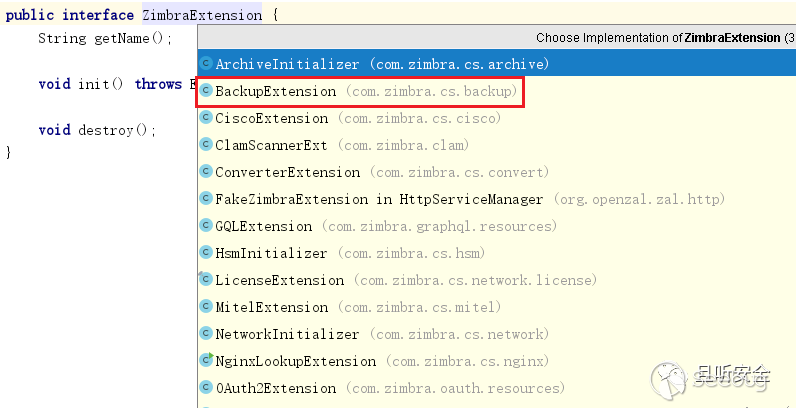Click the GQLExtension class icon
This screenshot has height=408, width=796.
[206, 226]
